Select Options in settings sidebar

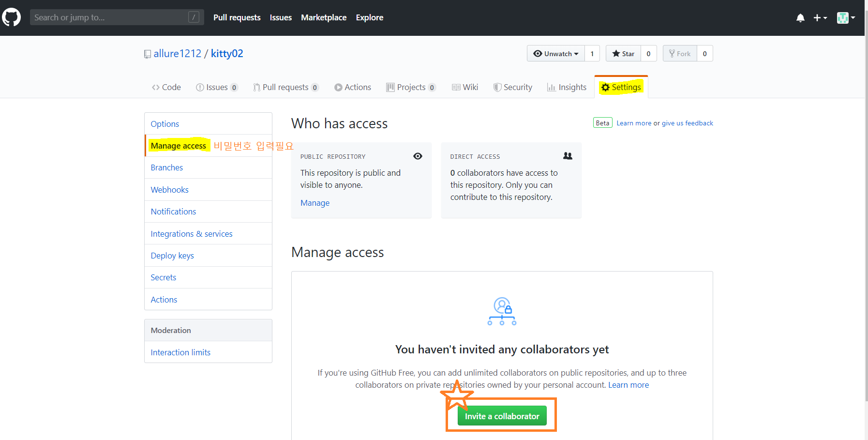click(209, 124)
